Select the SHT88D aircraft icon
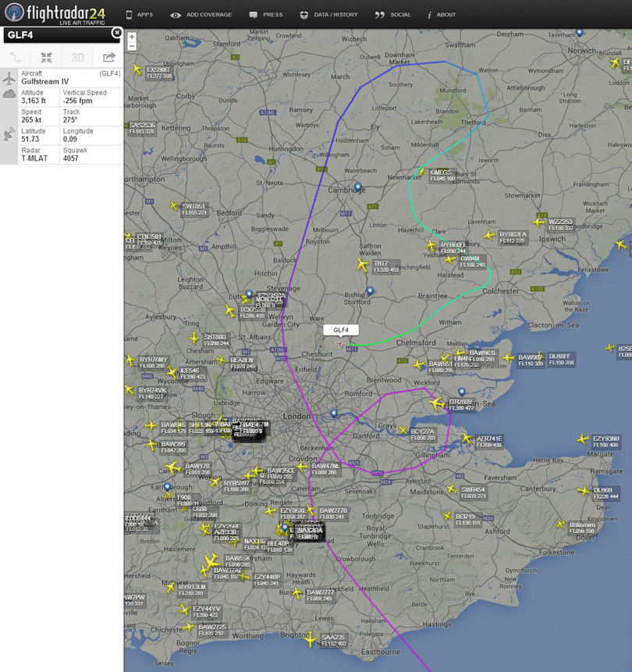Viewport: 632px width, 672px height. 194,338
